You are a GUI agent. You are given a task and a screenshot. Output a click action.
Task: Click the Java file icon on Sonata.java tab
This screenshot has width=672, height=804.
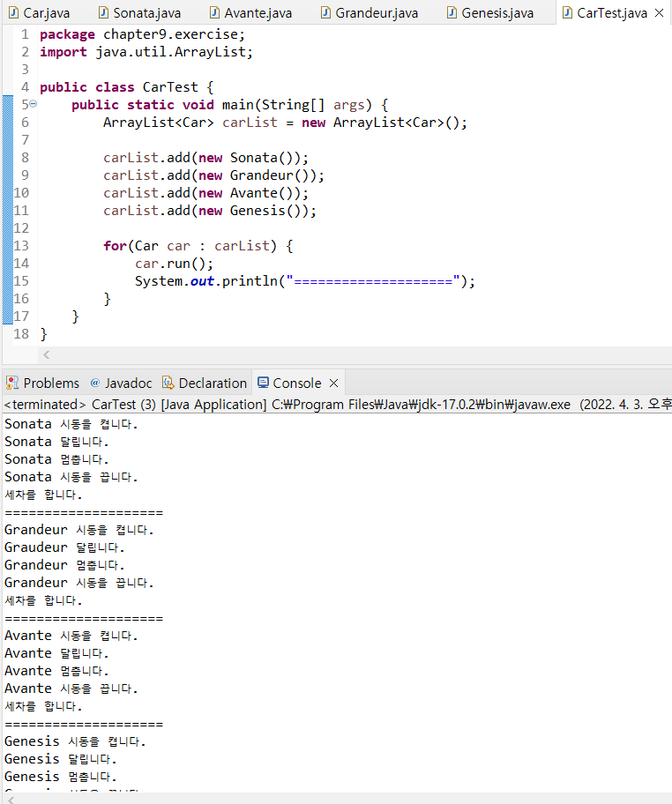[104, 13]
